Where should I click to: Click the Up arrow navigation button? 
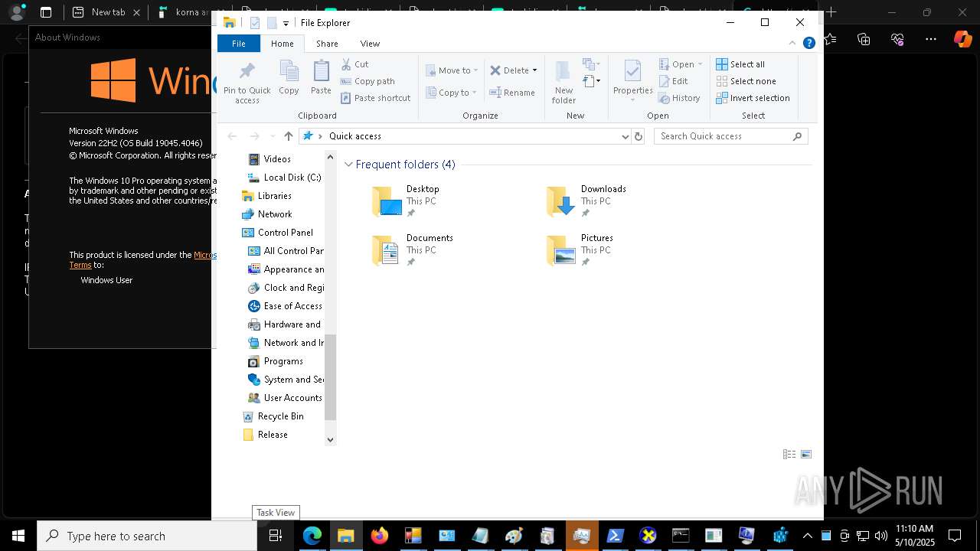288,136
